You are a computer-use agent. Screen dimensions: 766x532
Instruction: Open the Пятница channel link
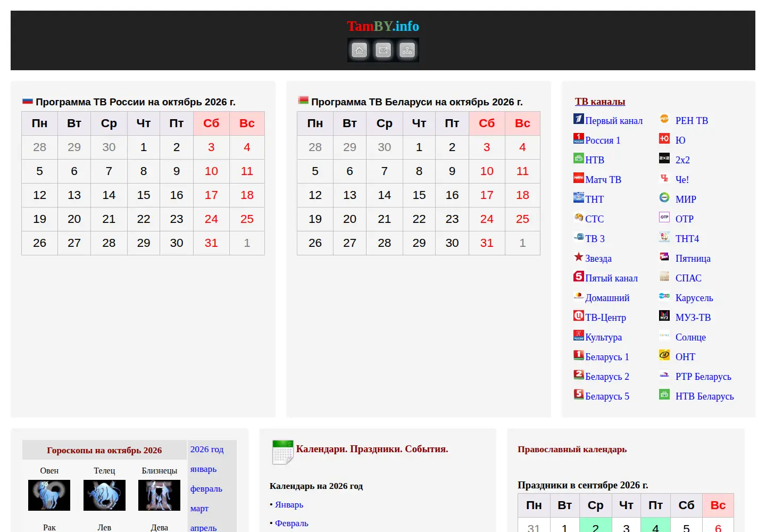693,259
